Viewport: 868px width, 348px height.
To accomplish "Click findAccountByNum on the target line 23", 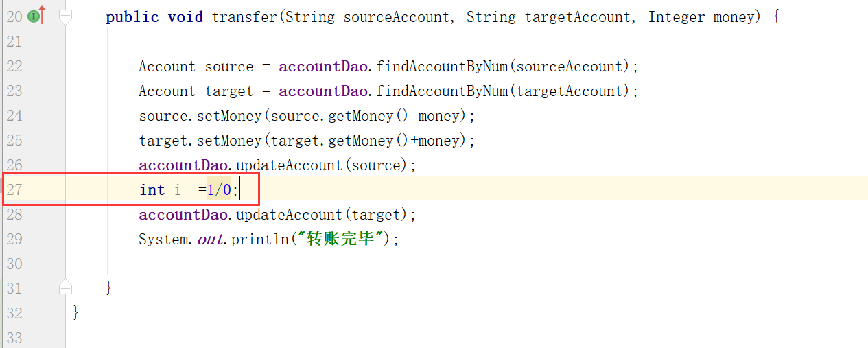I will [443, 91].
